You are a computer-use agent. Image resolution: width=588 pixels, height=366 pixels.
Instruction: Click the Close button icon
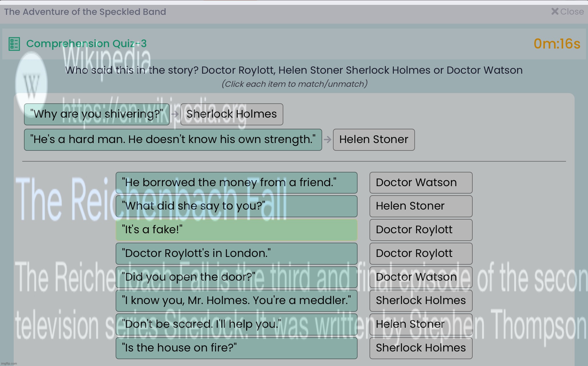point(555,11)
